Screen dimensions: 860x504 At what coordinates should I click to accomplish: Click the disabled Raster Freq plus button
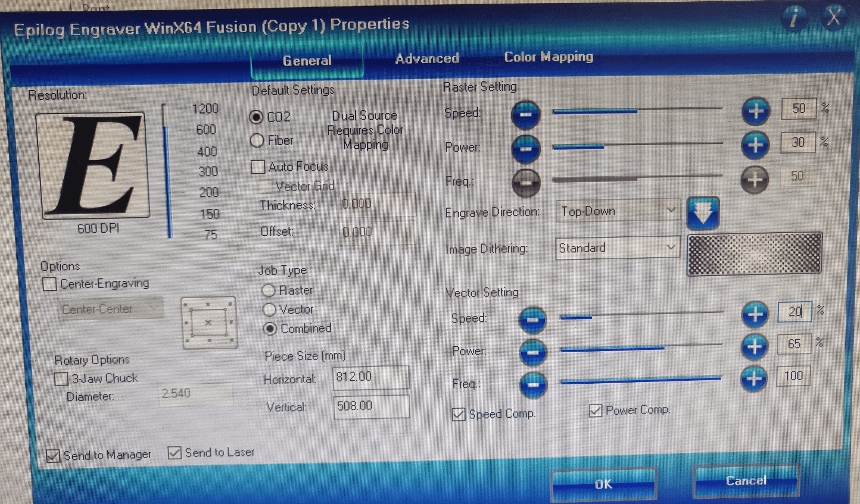click(755, 179)
